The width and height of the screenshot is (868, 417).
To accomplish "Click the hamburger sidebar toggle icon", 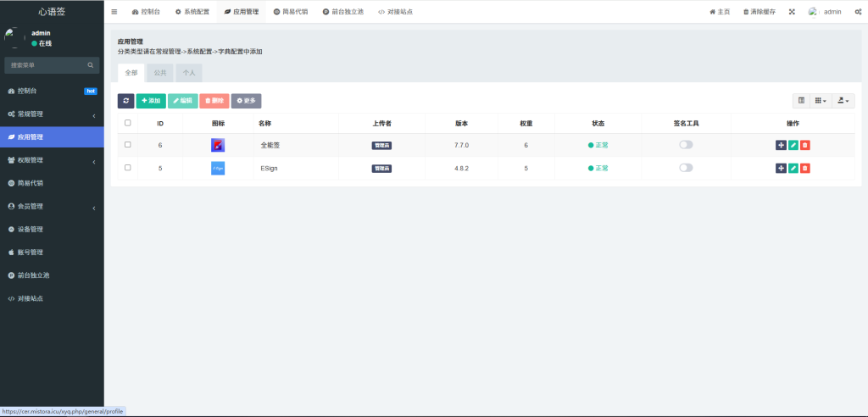I will pos(114,12).
